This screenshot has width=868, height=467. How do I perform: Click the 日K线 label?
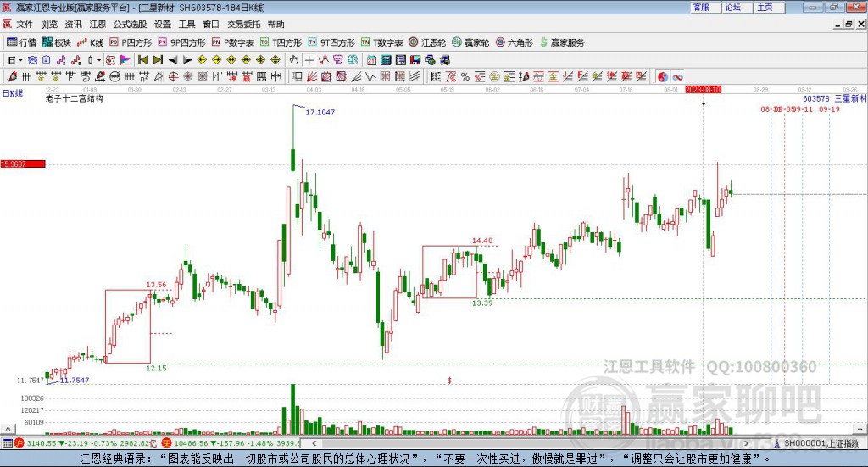(x=12, y=93)
